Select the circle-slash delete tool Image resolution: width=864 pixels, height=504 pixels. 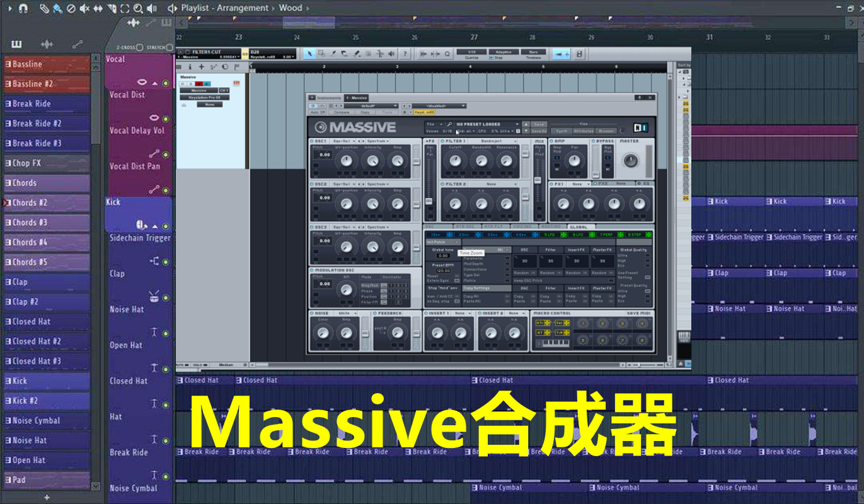click(71, 9)
